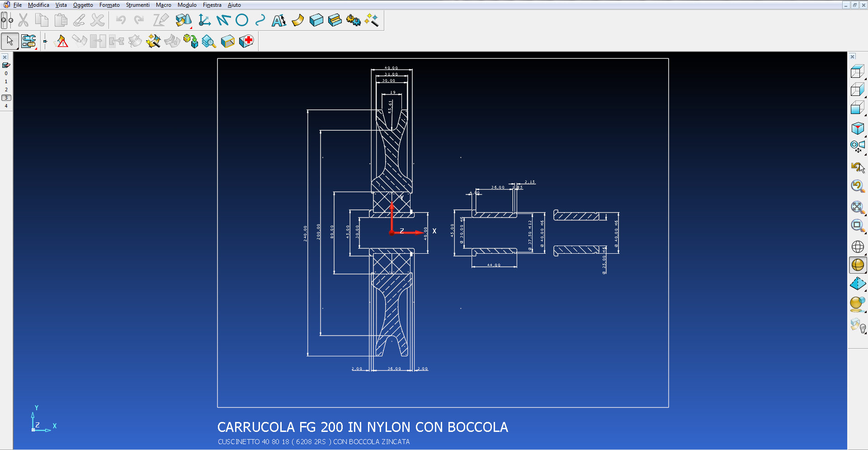This screenshot has width=868, height=450.
Task: Select the yellow surface creation tool
Action: click(x=297, y=20)
